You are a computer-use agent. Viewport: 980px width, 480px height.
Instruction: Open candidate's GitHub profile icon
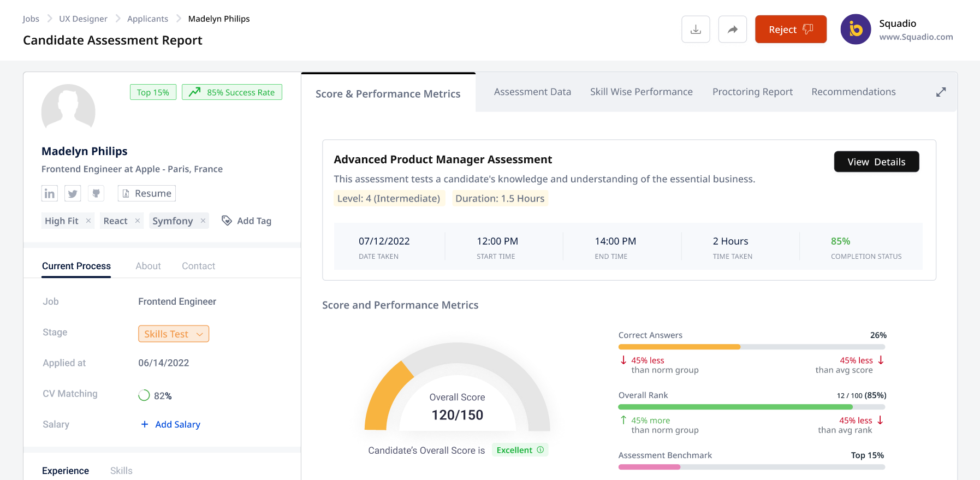point(96,193)
